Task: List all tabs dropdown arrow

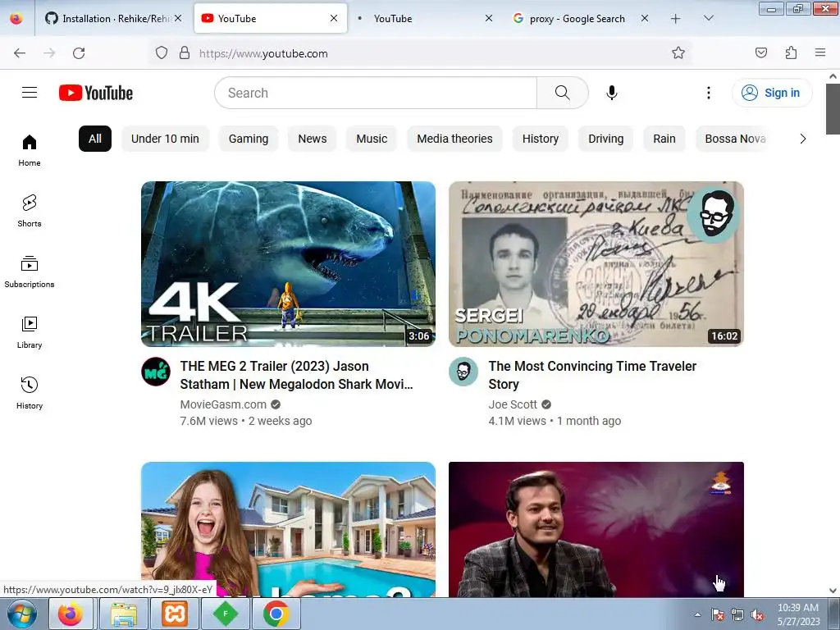Action: point(708,18)
